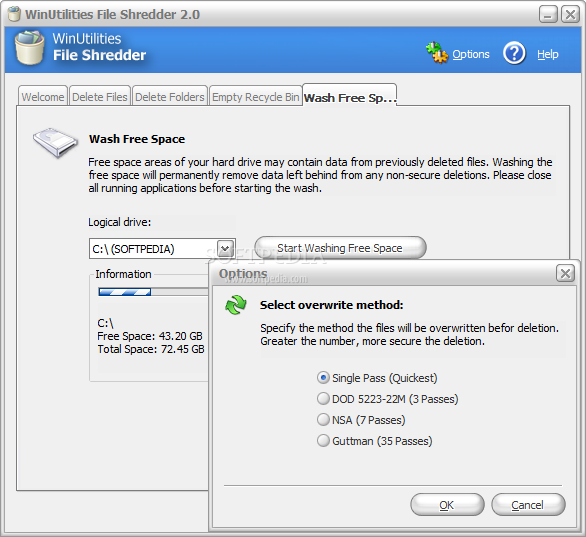
Task: Click the title bar shredder bin icon
Action: (x=14, y=14)
